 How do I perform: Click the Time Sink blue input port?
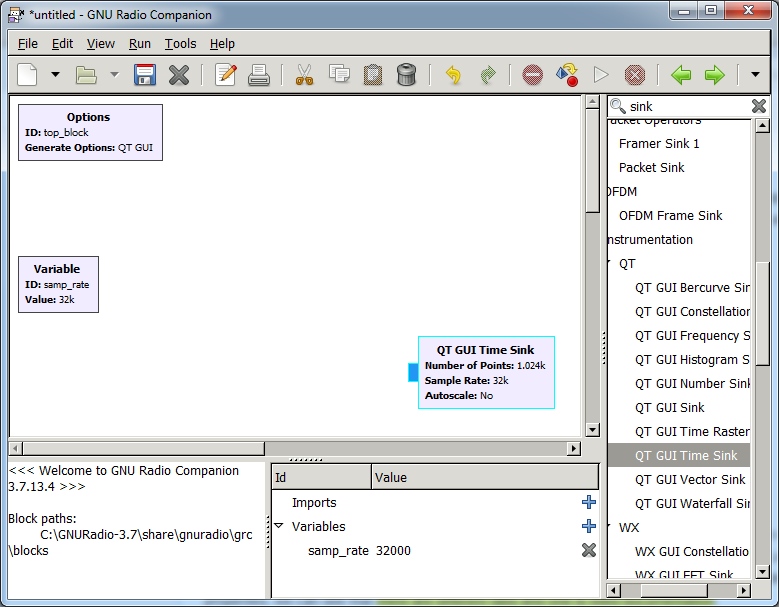413,373
